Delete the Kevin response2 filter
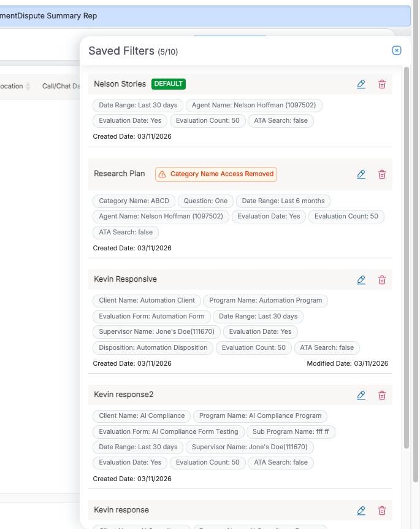 point(382,395)
